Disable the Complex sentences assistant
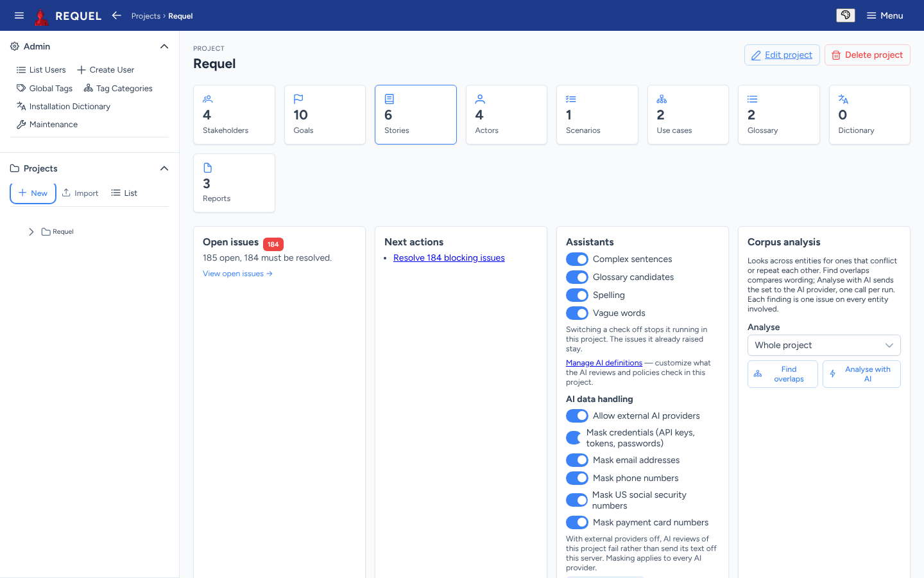The image size is (924, 578). [x=577, y=259]
